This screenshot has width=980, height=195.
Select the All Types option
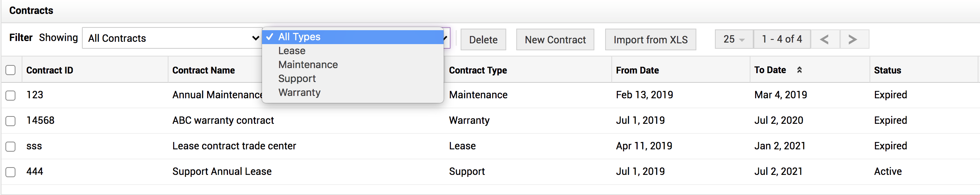click(x=299, y=37)
